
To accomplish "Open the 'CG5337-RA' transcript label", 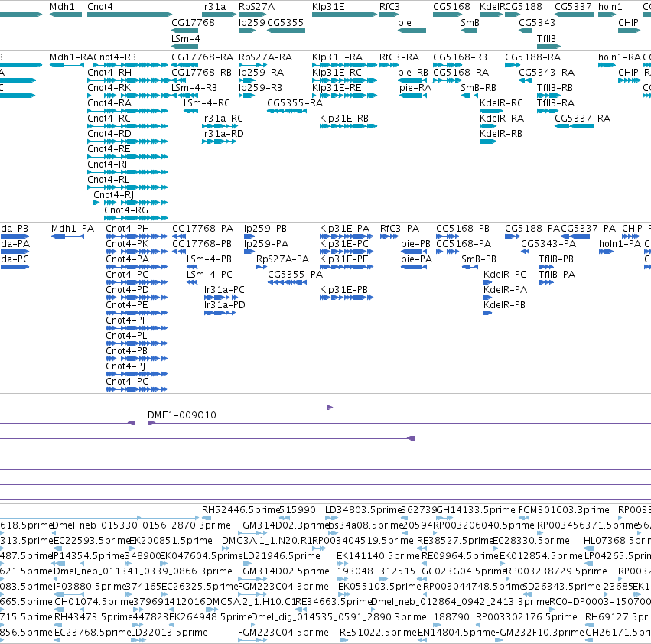I will click(x=582, y=119).
